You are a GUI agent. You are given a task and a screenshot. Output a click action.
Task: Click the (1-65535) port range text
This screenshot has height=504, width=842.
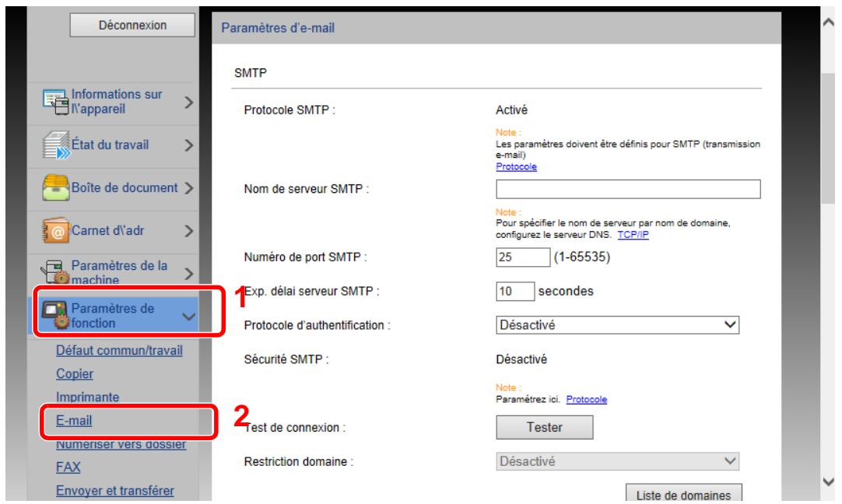click(x=582, y=257)
